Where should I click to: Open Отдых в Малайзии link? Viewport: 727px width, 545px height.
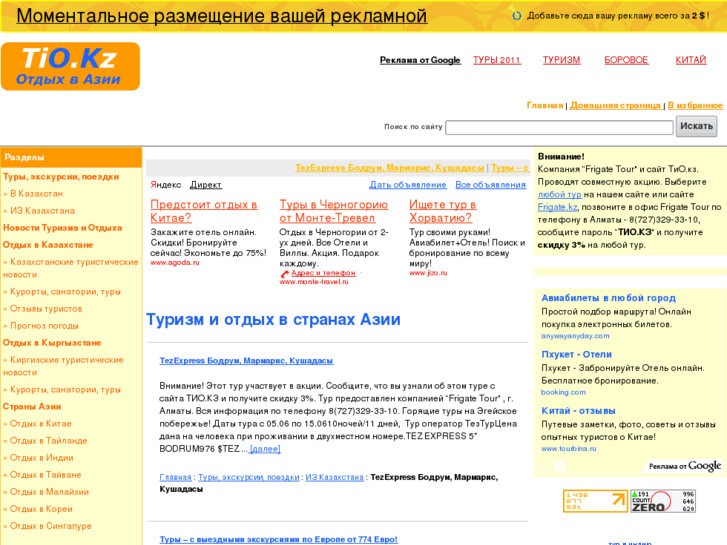(49, 492)
